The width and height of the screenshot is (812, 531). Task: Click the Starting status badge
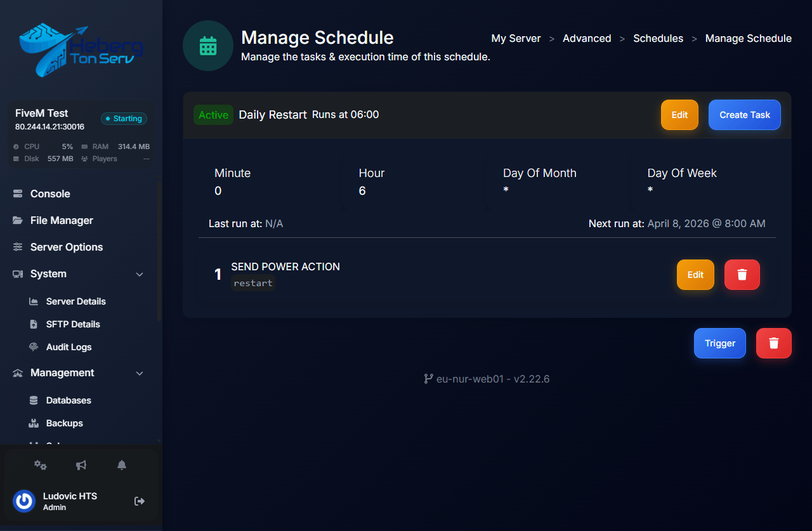tap(124, 119)
